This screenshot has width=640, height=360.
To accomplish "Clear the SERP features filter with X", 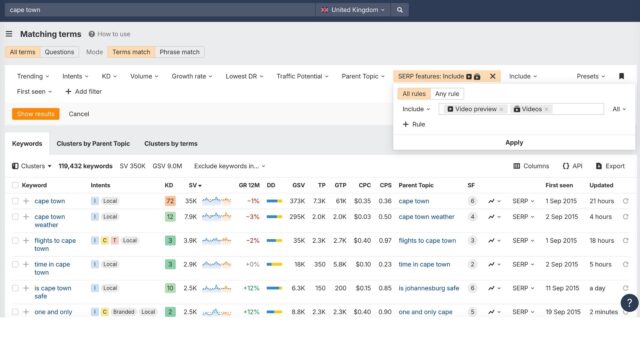I will pyautogui.click(x=493, y=76).
